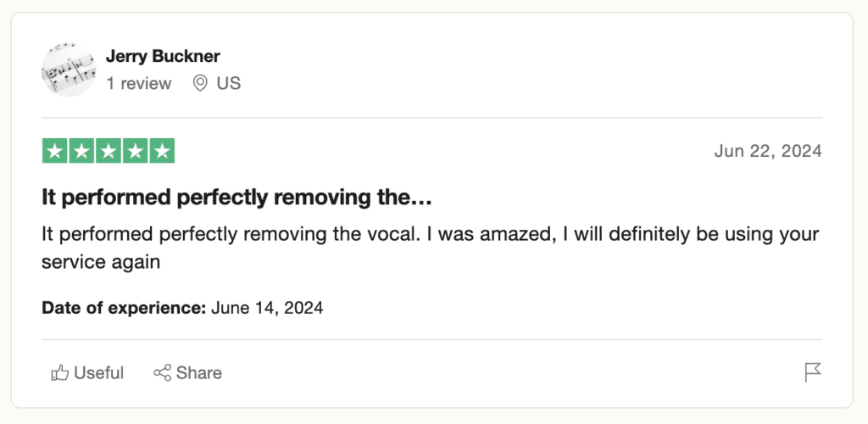View the reviewer's "1 review" count
868x424 pixels.
(138, 83)
